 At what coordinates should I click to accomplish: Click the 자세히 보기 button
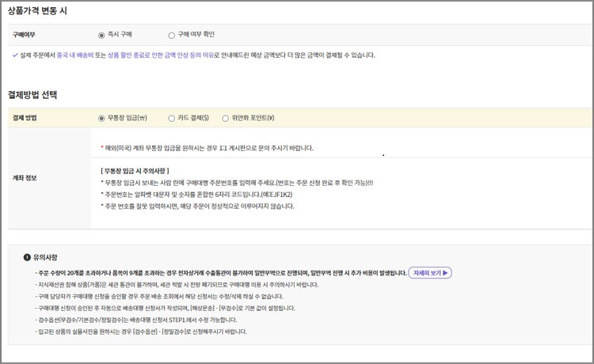(x=430, y=273)
